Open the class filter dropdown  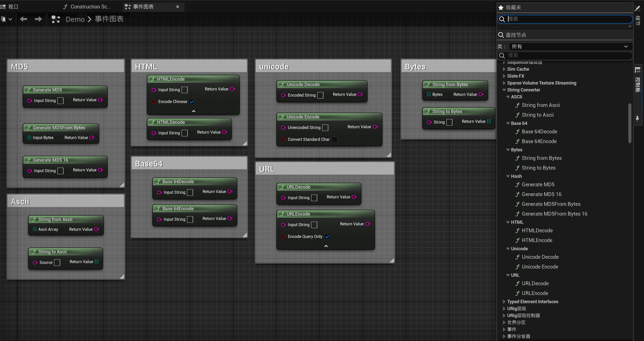click(570, 47)
